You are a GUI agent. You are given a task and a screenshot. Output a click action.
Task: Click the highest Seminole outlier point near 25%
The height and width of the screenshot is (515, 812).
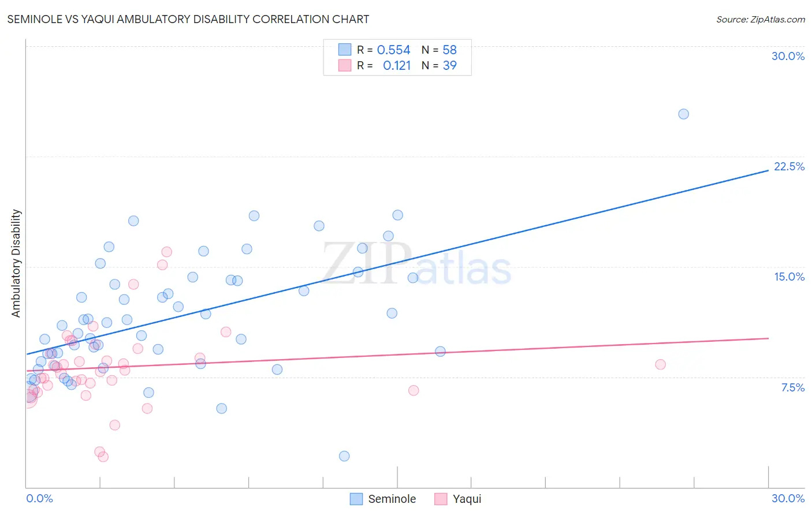pyautogui.click(x=683, y=114)
